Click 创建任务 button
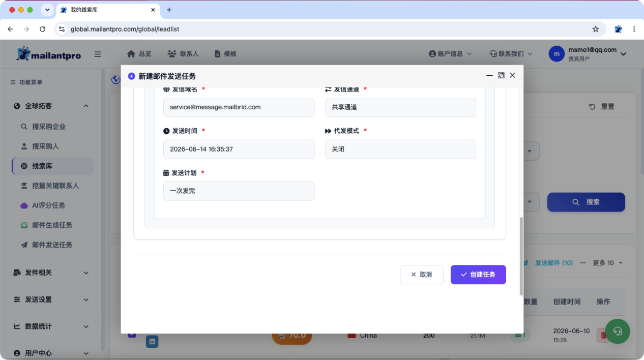Image resolution: width=644 pixels, height=360 pixels. (x=478, y=275)
